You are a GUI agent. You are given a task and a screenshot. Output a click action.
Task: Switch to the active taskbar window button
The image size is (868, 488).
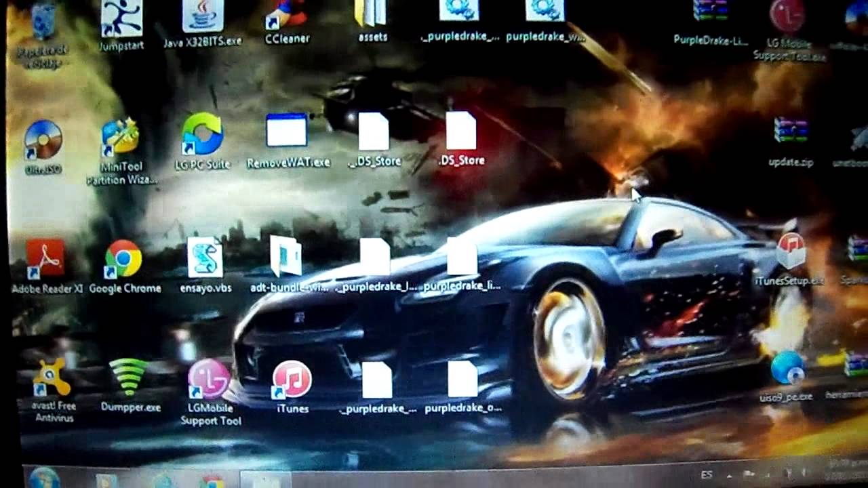266,480
